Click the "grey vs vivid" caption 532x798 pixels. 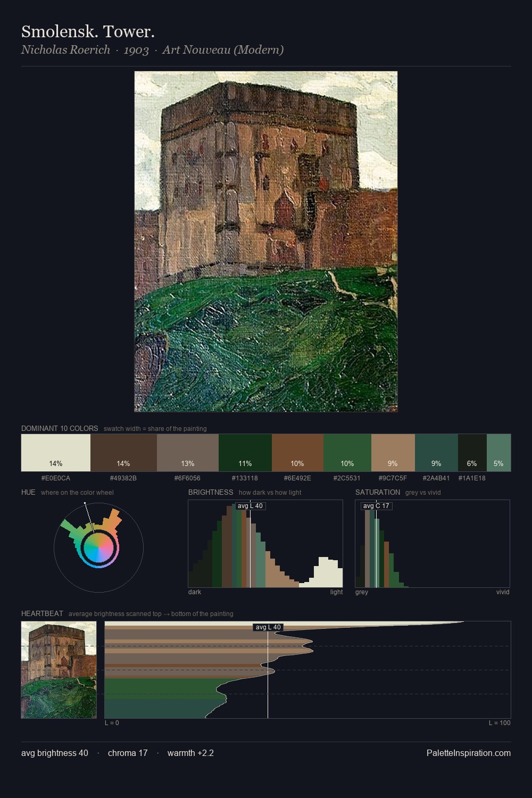coord(423,493)
